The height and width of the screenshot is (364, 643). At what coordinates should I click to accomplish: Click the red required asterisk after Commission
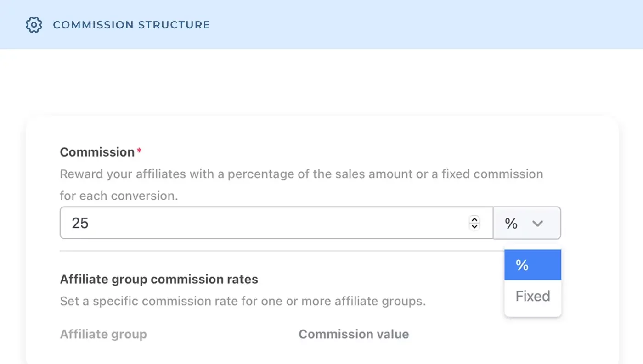pos(139,151)
